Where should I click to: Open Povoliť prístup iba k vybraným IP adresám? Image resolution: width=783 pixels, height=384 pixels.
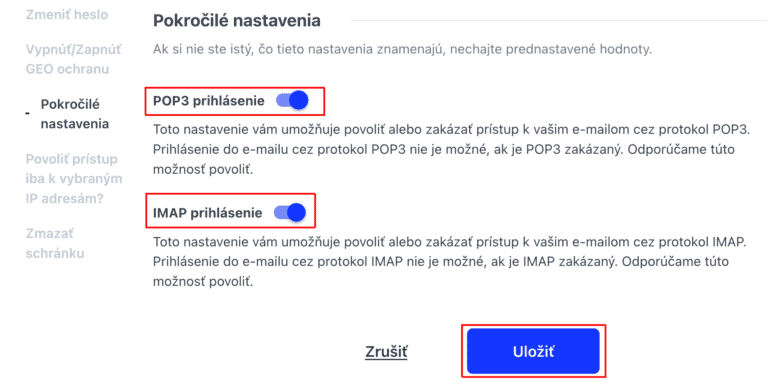tap(74, 179)
